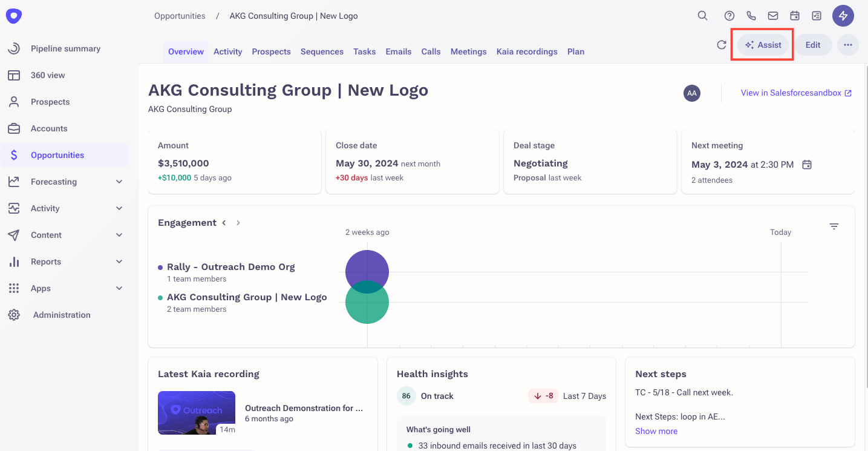This screenshot has width=868, height=451.
Task: Go to next engagement period arrow
Action: pyautogui.click(x=238, y=223)
